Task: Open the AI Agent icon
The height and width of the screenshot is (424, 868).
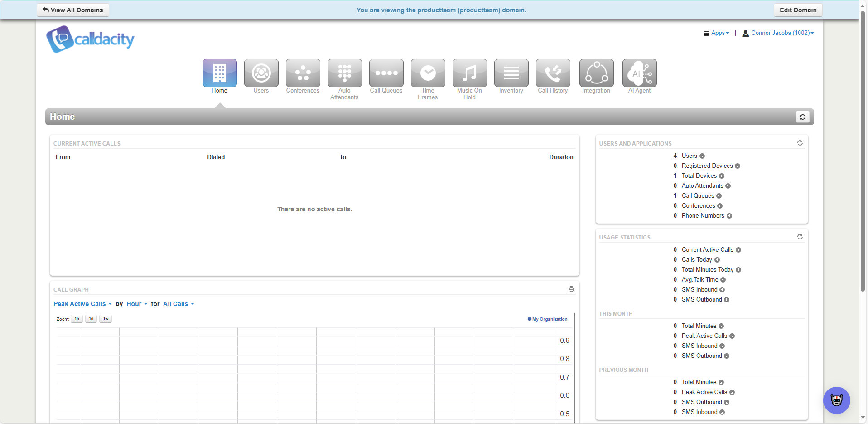Action: (639, 73)
